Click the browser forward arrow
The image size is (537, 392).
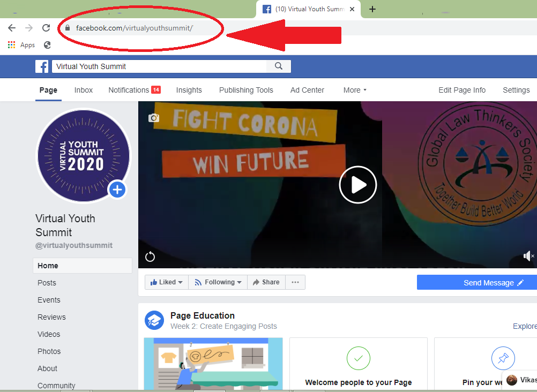pyautogui.click(x=29, y=28)
